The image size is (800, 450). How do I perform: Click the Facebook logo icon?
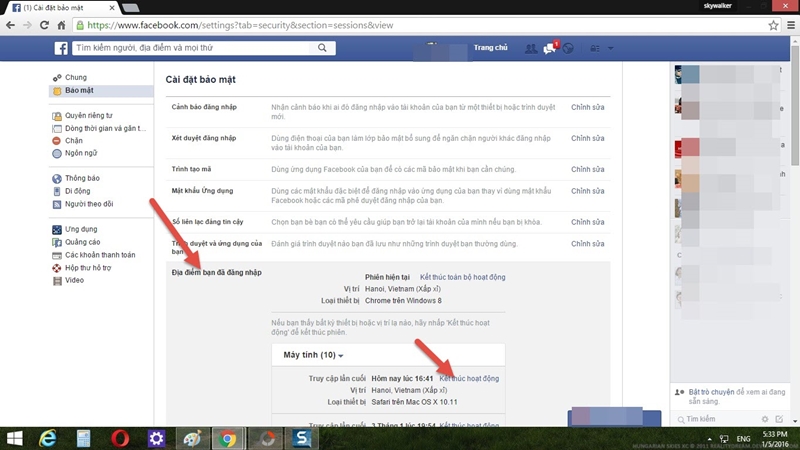tap(61, 48)
